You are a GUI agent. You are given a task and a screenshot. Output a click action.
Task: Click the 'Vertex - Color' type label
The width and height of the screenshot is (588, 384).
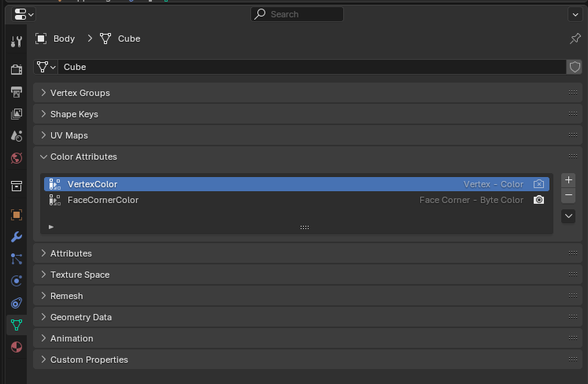494,184
